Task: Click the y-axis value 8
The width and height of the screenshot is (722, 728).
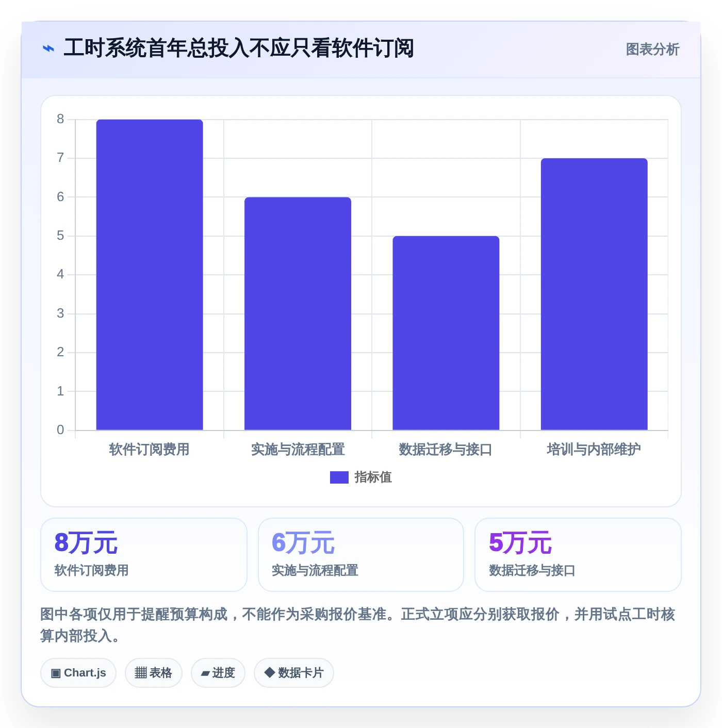Action: (60, 119)
